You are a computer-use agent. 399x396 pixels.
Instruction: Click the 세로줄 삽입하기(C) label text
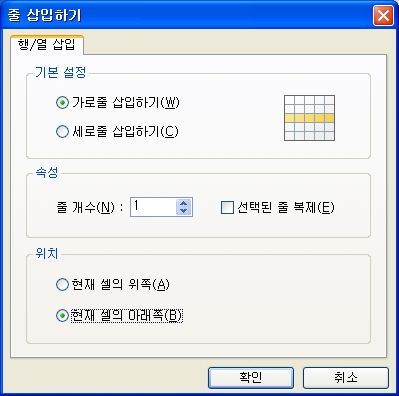(x=125, y=131)
